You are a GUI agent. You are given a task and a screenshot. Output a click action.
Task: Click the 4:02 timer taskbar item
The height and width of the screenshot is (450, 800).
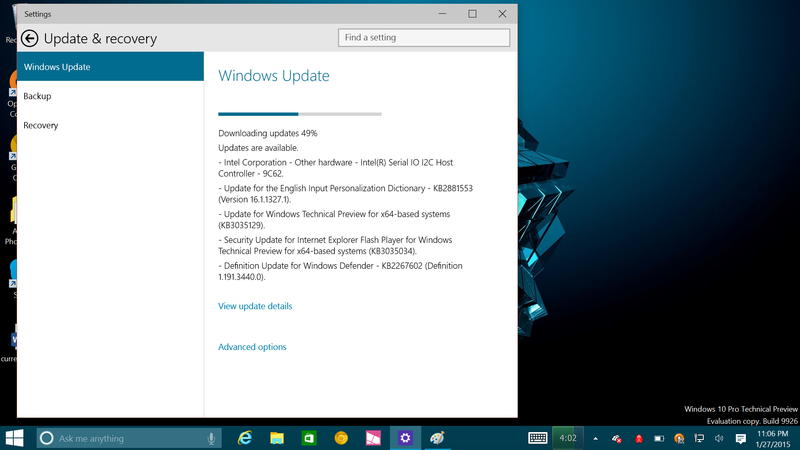coord(568,438)
